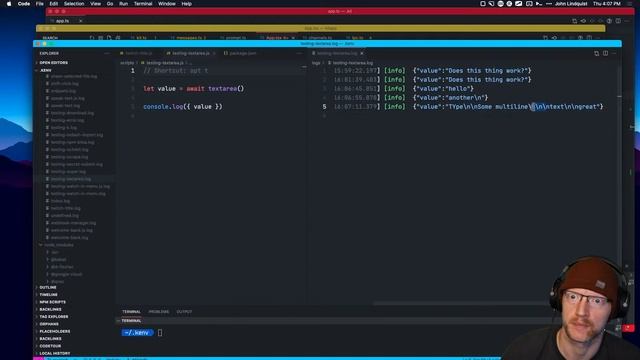Click the // Shortcut comment on line 1
The width and height of the screenshot is (640, 360).
tap(176, 71)
